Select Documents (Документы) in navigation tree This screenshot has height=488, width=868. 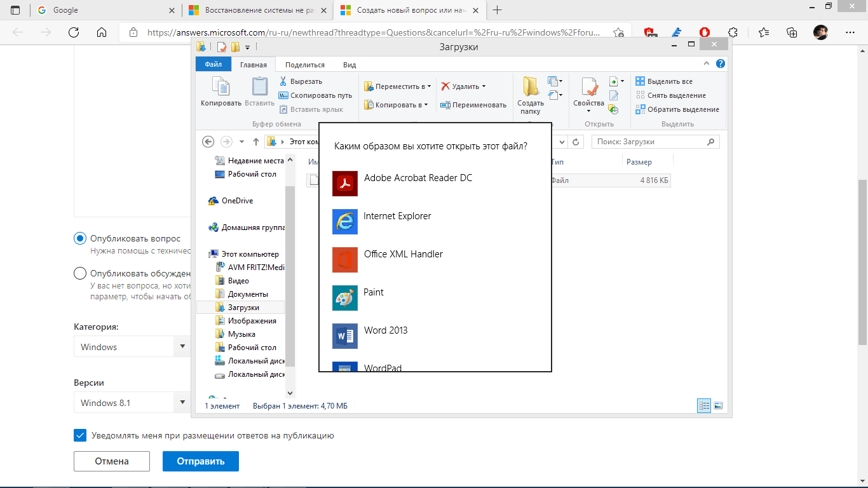click(248, 294)
